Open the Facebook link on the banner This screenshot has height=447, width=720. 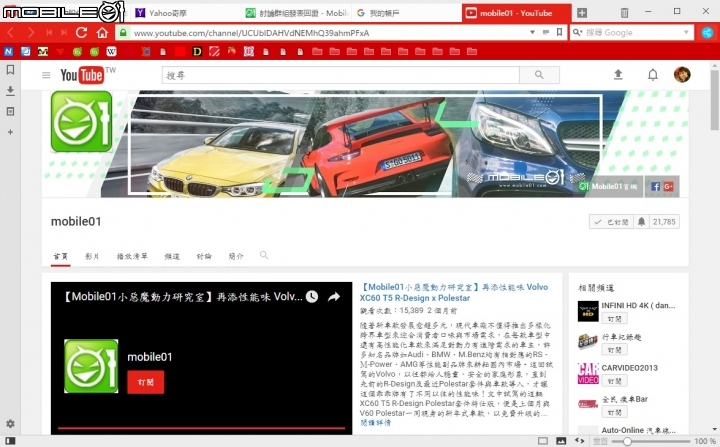(x=655, y=186)
